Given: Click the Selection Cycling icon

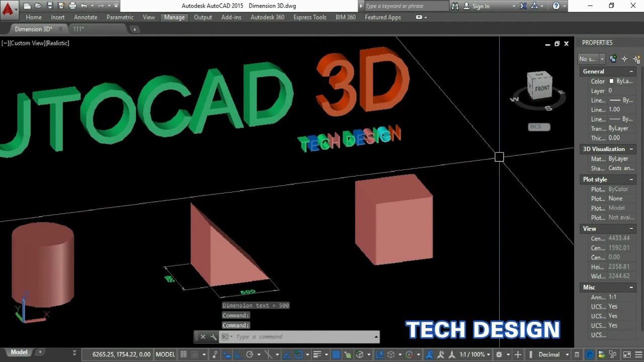Looking at the screenshot, I should [347, 354].
